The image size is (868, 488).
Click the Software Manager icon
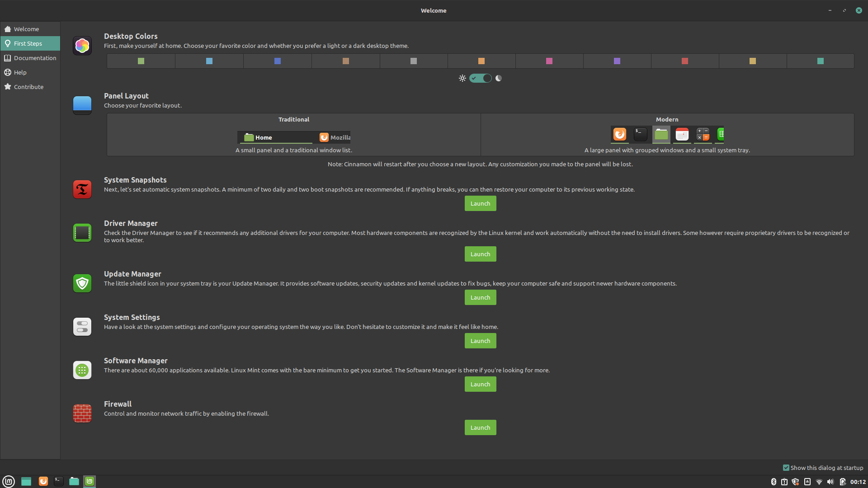pyautogui.click(x=82, y=370)
